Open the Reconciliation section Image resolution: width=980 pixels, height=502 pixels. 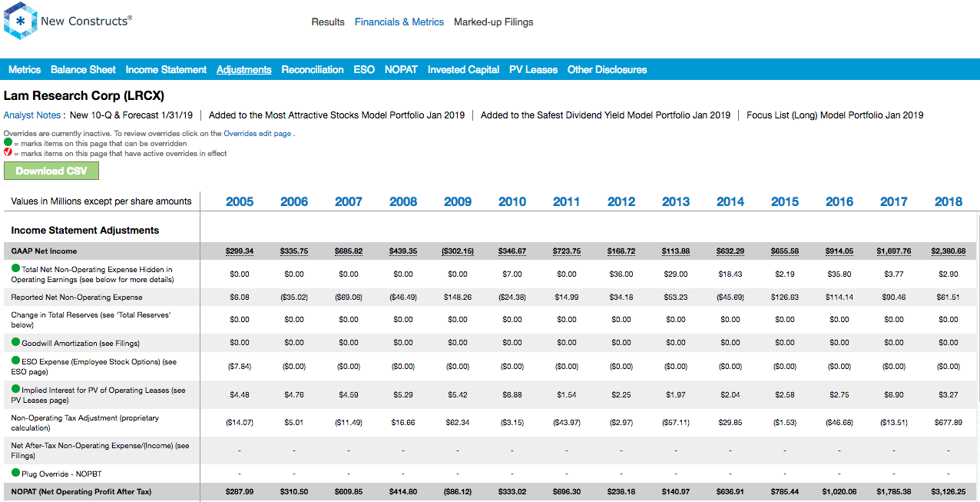click(x=313, y=69)
